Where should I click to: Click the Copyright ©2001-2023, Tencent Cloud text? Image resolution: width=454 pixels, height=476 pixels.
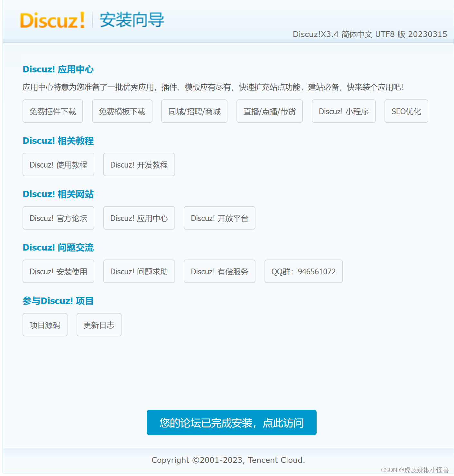point(228,460)
